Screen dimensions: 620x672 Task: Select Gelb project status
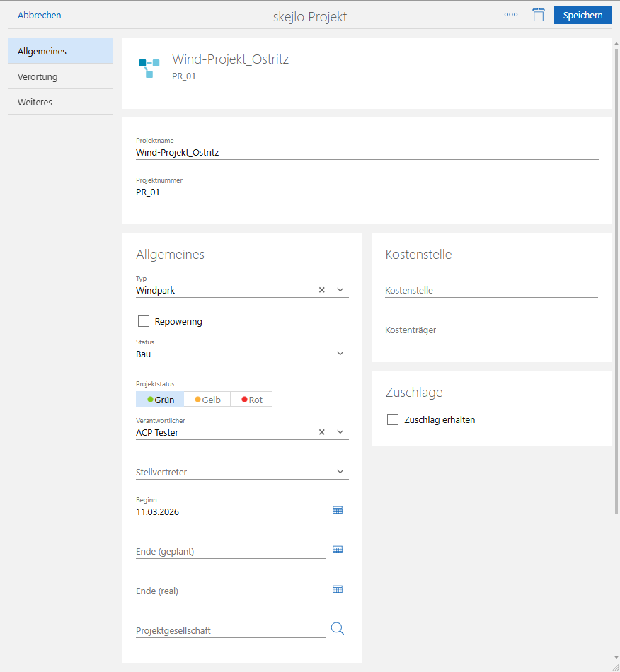[207, 400]
